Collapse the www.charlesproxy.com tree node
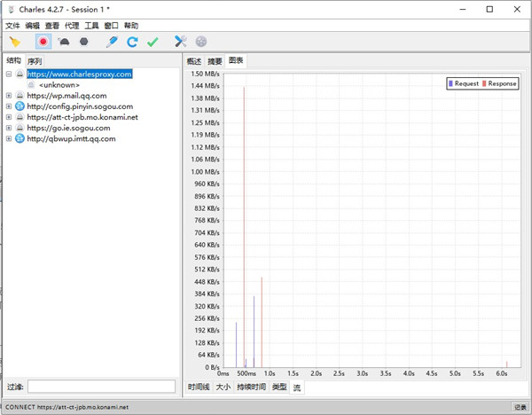532x415 pixels. coord(9,74)
